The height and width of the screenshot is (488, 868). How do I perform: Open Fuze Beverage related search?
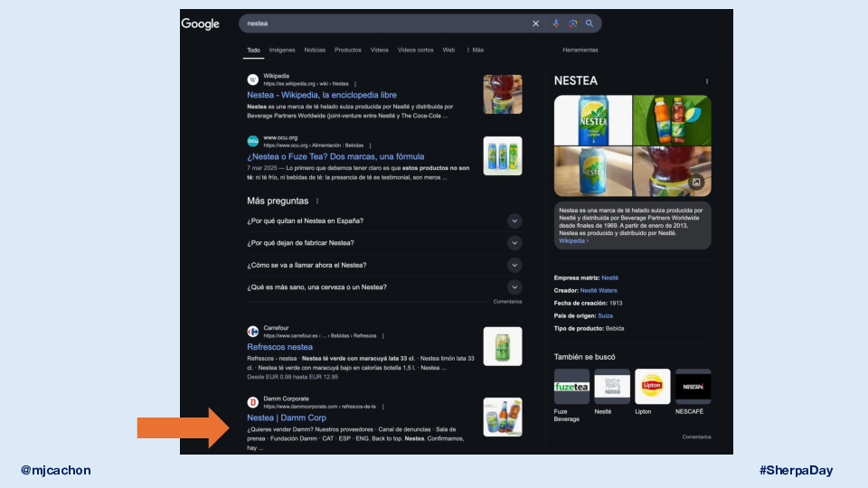[571, 395]
